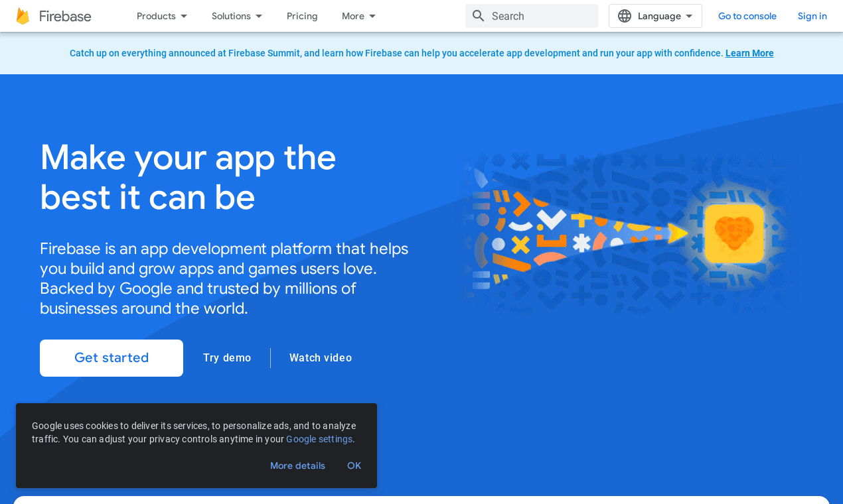This screenshot has height=504, width=843.
Task: Open Google settings from cookie notice
Action: [x=319, y=438]
